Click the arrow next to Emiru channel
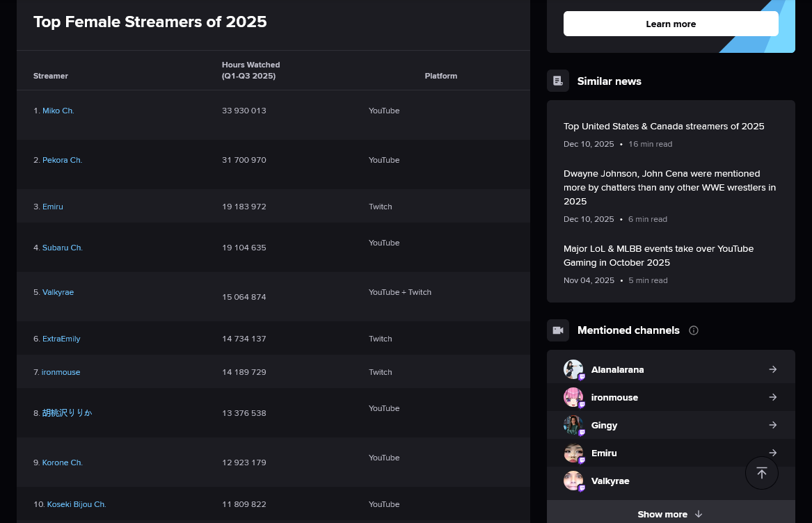This screenshot has height=523, width=812. point(772,453)
